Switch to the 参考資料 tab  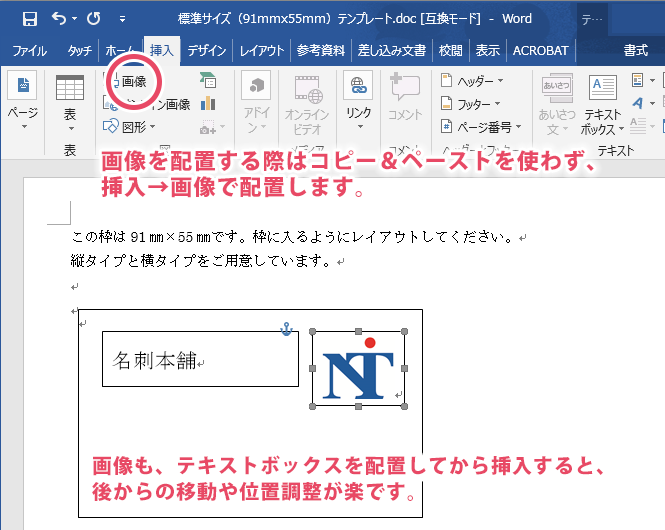pyautogui.click(x=321, y=51)
